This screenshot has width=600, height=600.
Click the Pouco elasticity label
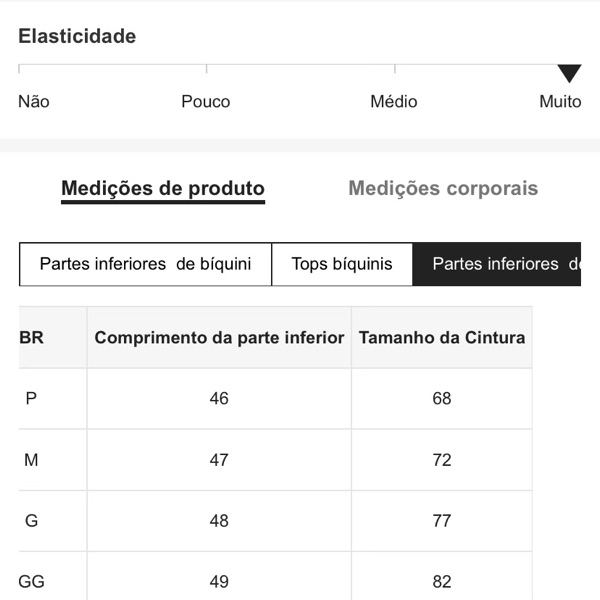point(206,101)
